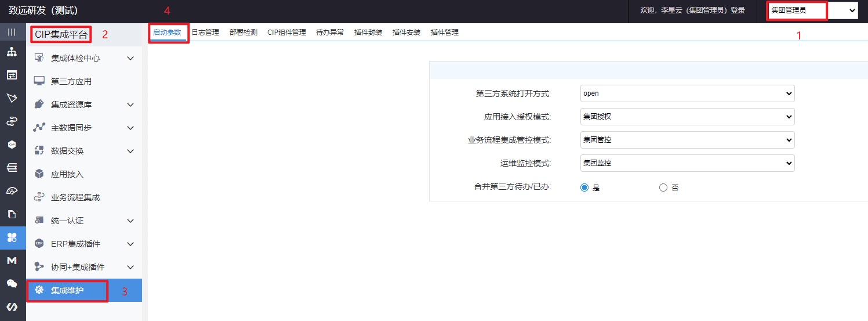Expand the 主数据同步 chevron
The width and height of the screenshot is (868, 321).
coord(130,128)
